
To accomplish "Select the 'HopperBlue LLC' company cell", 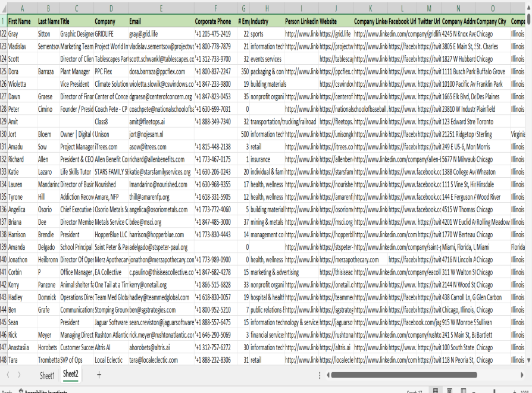I will point(111,235).
